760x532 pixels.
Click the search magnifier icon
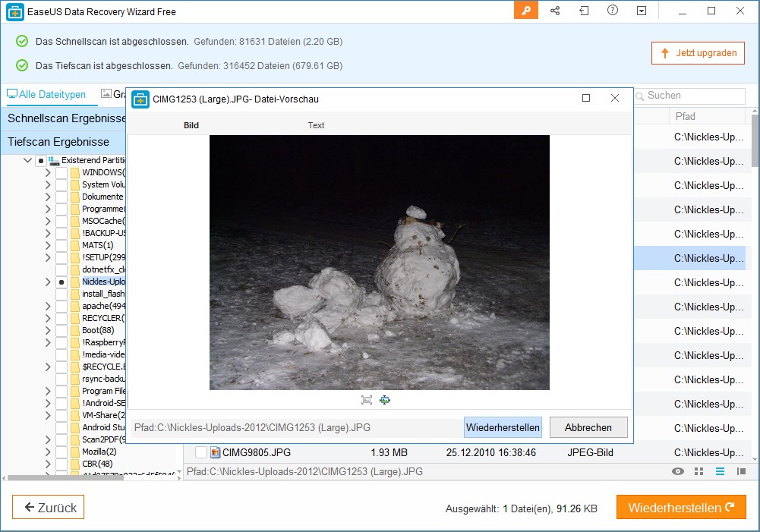(640, 96)
